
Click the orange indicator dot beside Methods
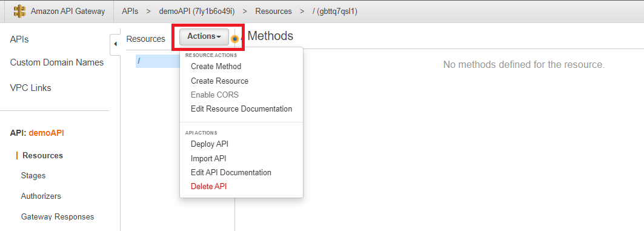coord(234,39)
